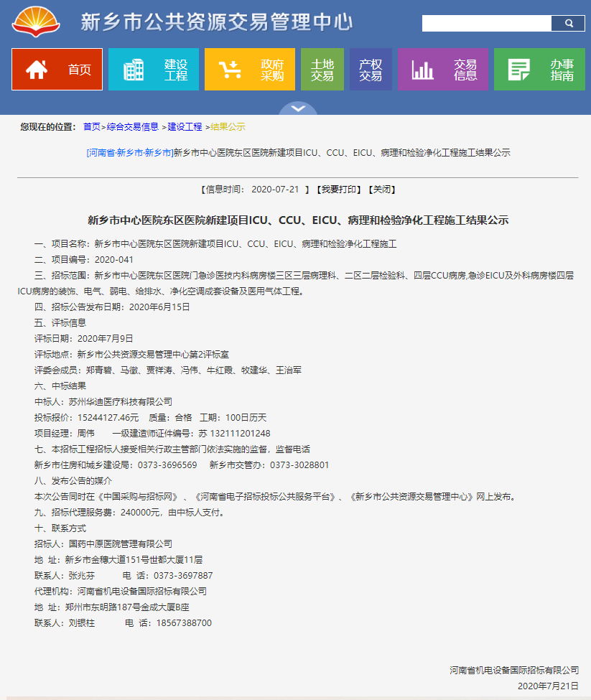
Task: Click the signature company name at bottom right
Action: click(x=514, y=670)
